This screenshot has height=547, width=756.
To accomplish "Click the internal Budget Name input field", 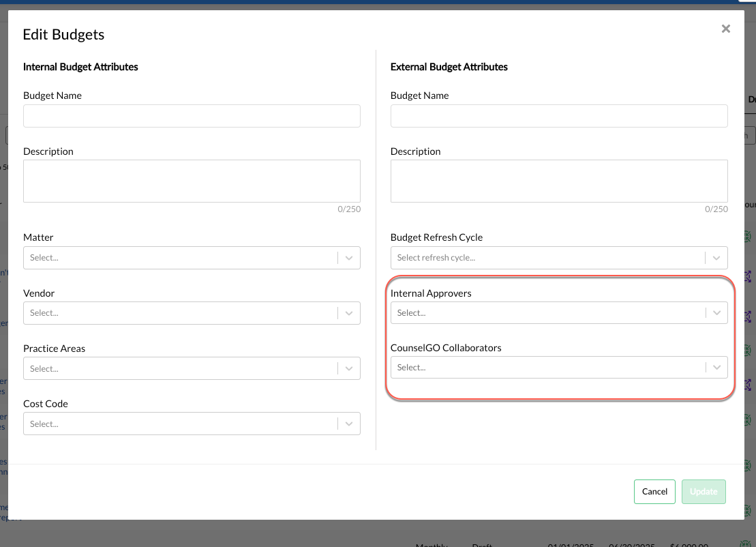I will 192,116.
